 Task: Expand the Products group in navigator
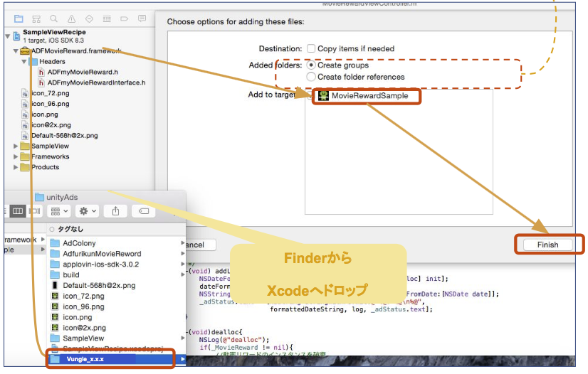16,167
